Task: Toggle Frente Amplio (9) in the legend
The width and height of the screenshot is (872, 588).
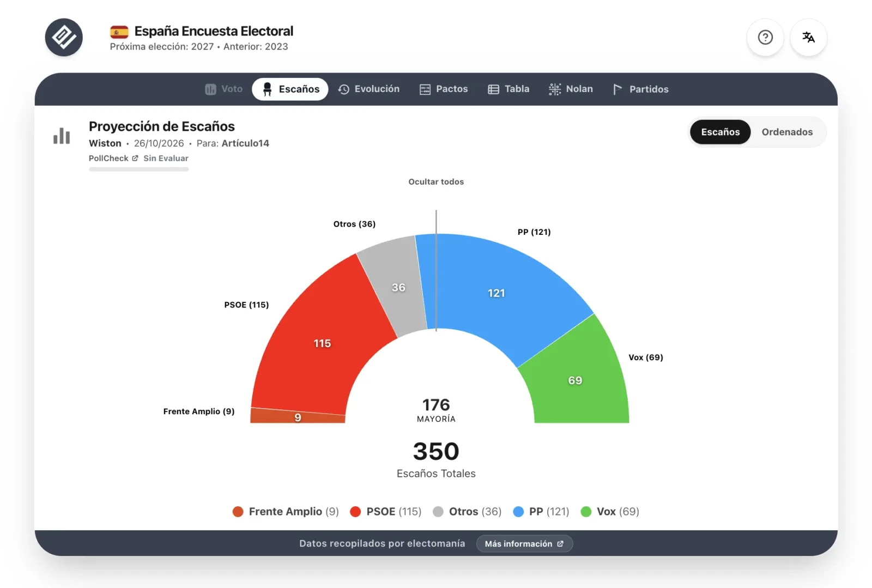Action: pyautogui.click(x=286, y=511)
